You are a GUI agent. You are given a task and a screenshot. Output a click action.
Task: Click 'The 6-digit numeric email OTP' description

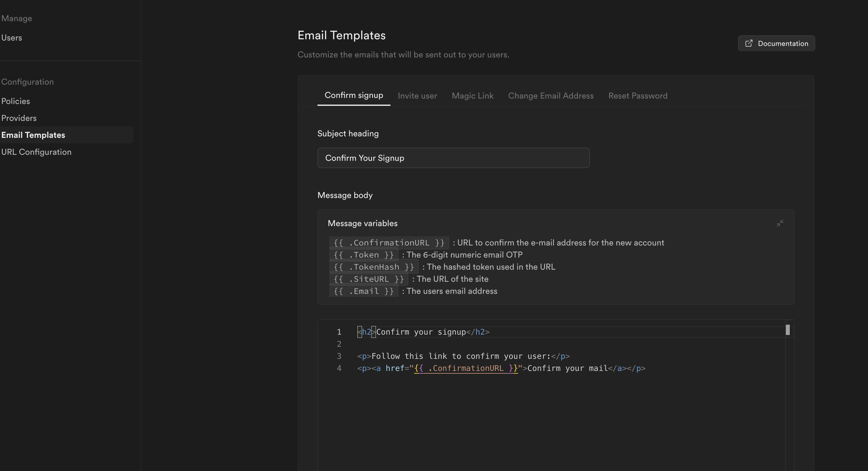464,255
